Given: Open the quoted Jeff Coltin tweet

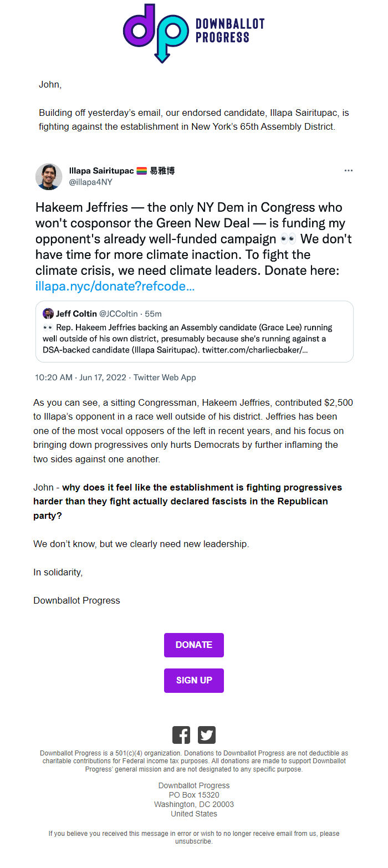Looking at the screenshot, I should (194, 338).
